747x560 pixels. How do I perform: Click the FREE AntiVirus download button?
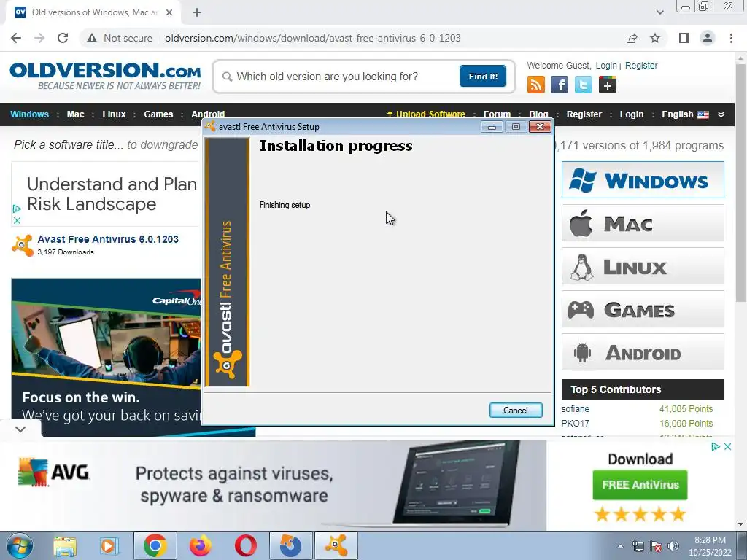(x=640, y=485)
